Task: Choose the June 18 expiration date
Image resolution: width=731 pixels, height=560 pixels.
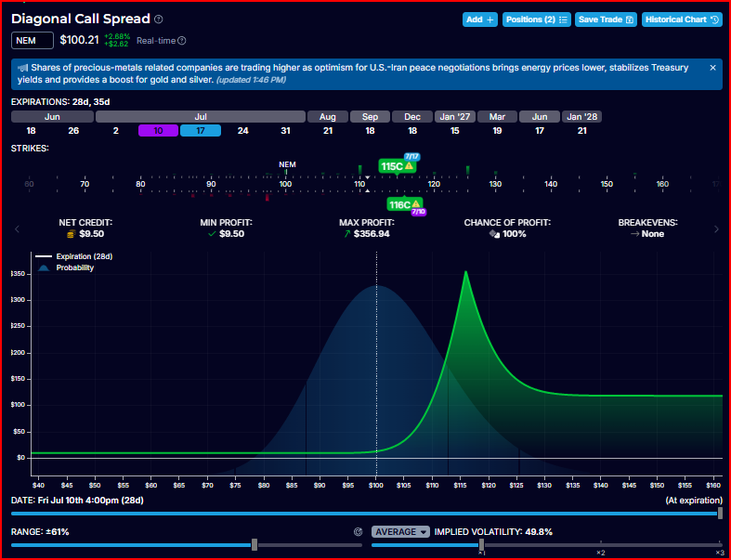Action: click(32, 131)
